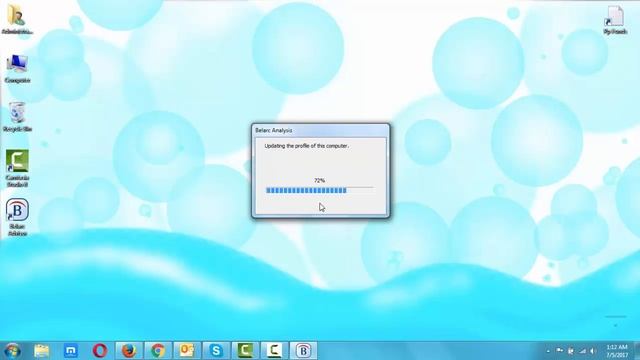Open network signal icon in system tray
640x360 pixels.
click(582, 351)
